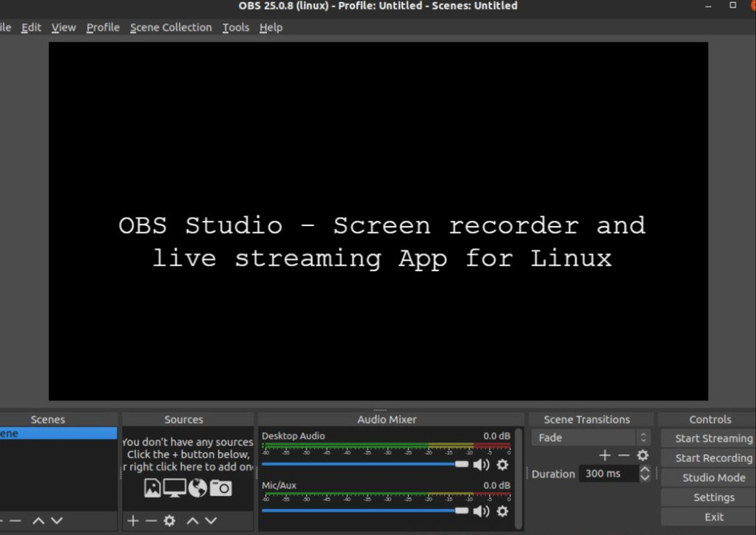Screen dimensions: 756x535
Task: Click the plus icon to add a transition
Action: tap(605, 455)
